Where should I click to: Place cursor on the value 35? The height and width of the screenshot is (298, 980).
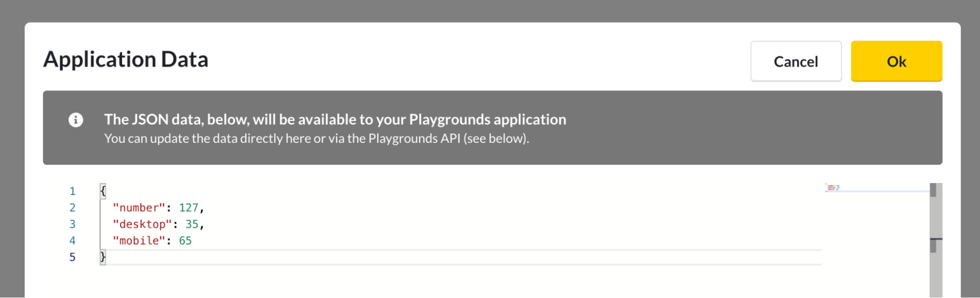click(192, 224)
